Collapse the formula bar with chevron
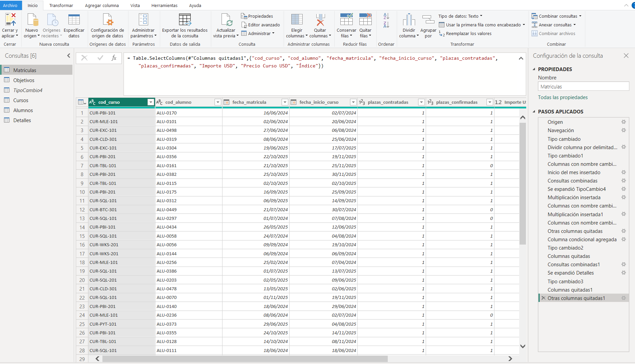Screen dimensions: 635x364 coord(521,58)
